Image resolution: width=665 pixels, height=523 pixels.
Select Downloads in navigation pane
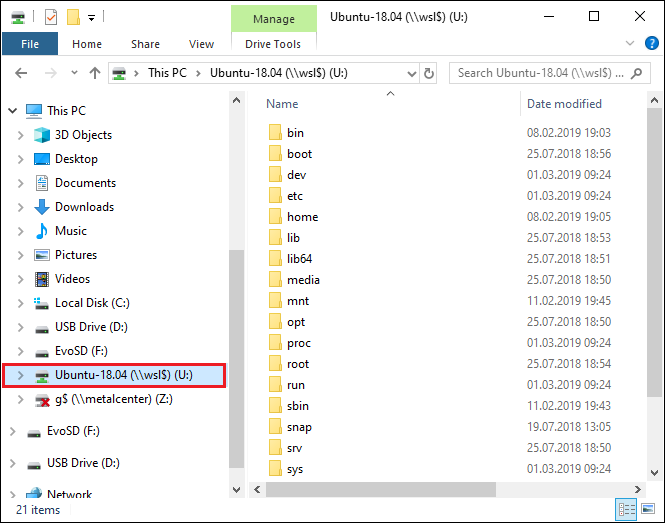click(x=84, y=207)
